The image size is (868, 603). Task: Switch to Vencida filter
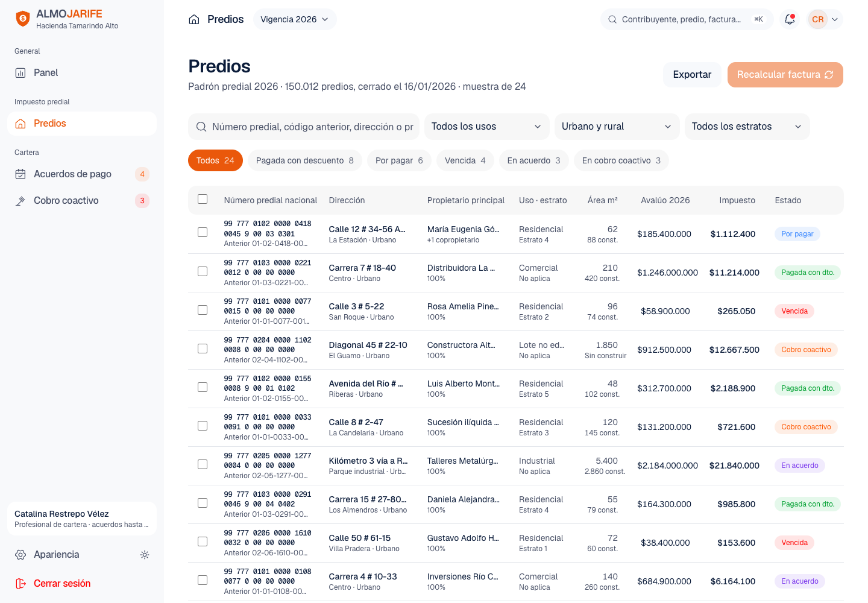pyautogui.click(x=465, y=160)
